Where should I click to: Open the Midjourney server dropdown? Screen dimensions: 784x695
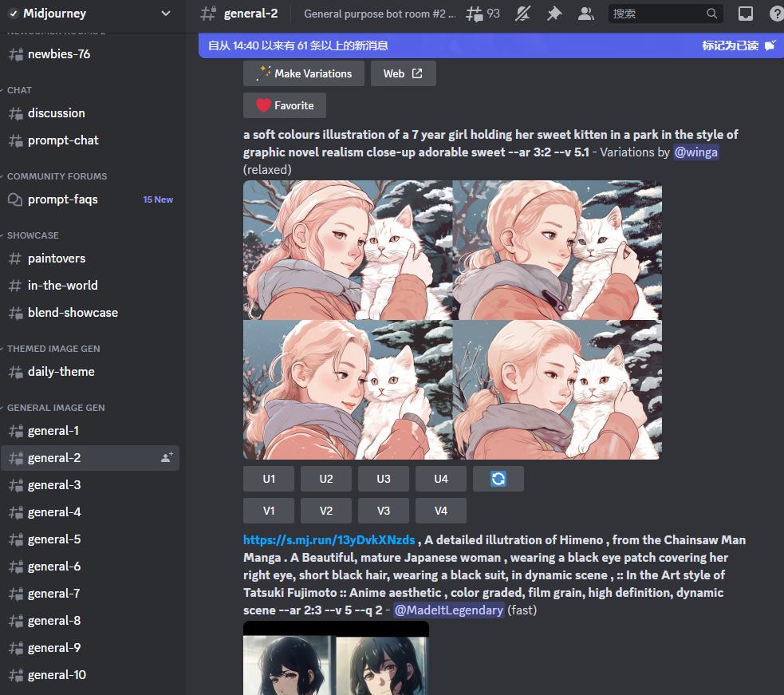click(x=88, y=14)
